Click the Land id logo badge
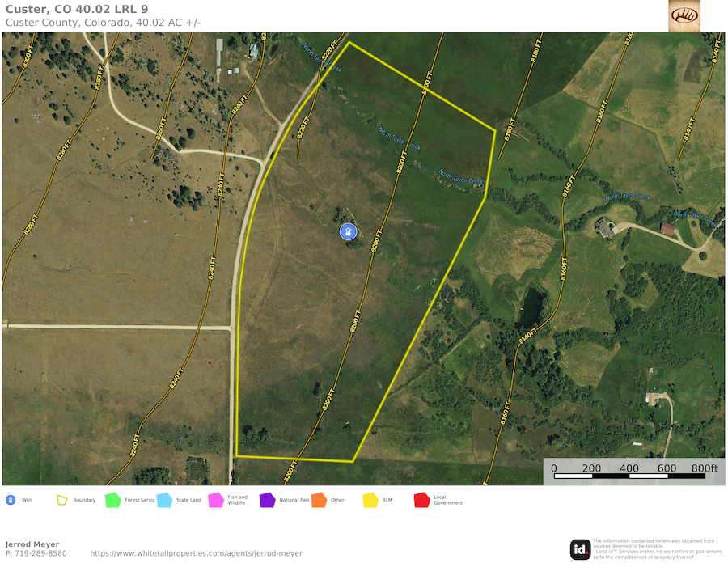Screen dimensions: 728x563 pyautogui.click(x=580, y=549)
